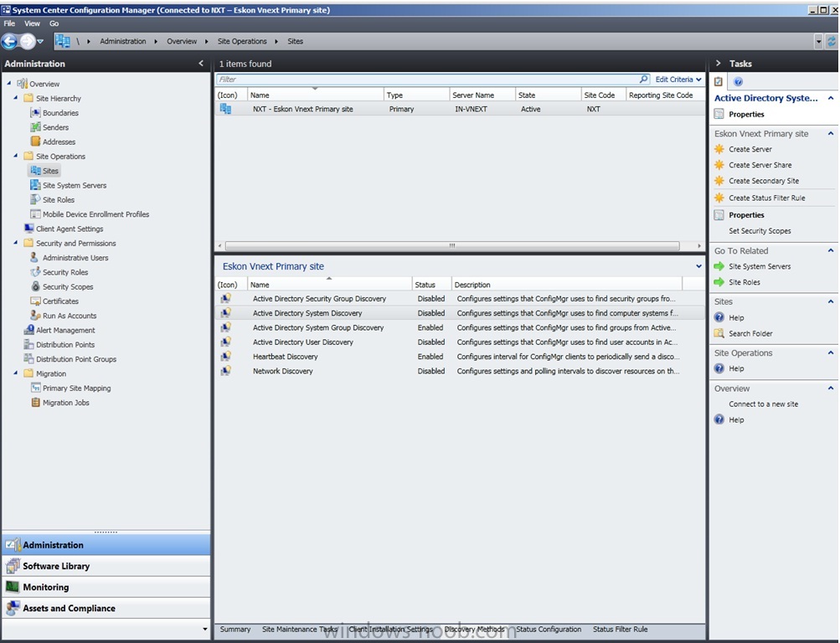Click Create Status Filter Rule task

(x=766, y=198)
